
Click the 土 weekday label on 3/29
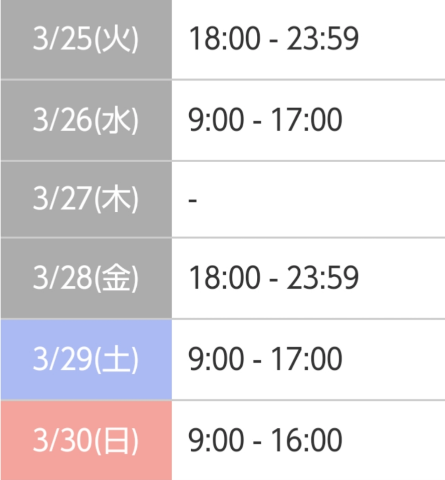tap(115, 359)
